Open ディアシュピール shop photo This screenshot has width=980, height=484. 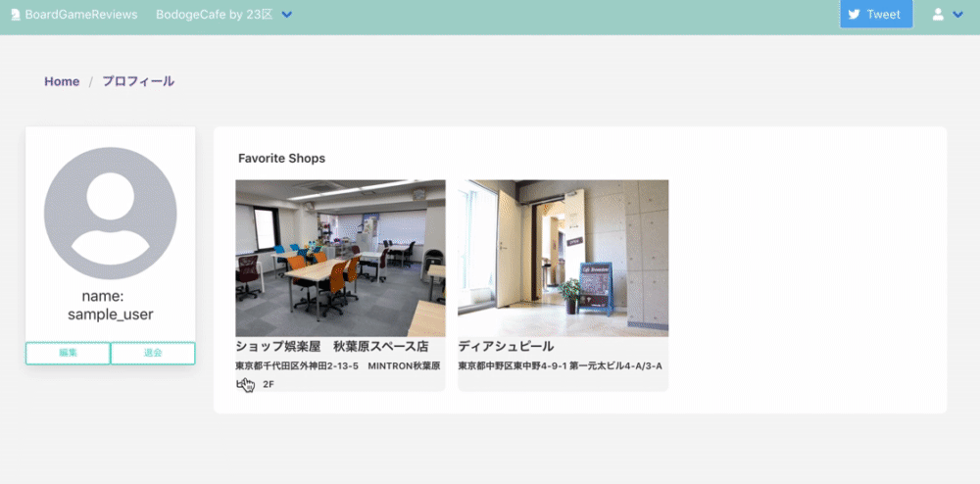pos(563,259)
